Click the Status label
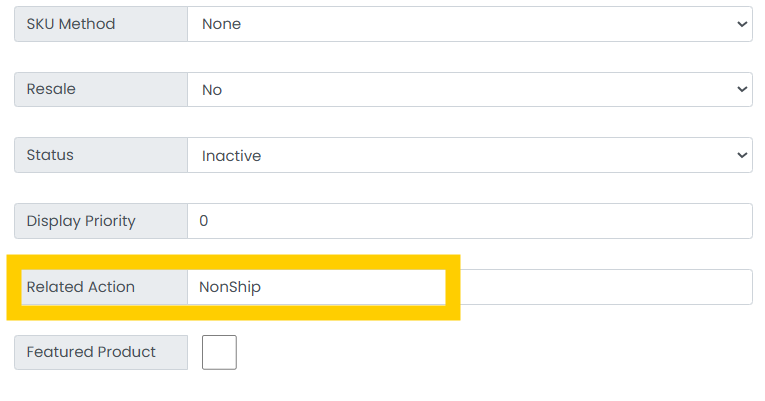The width and height of the screenshot is (765, 401). [x=50, y=156]
